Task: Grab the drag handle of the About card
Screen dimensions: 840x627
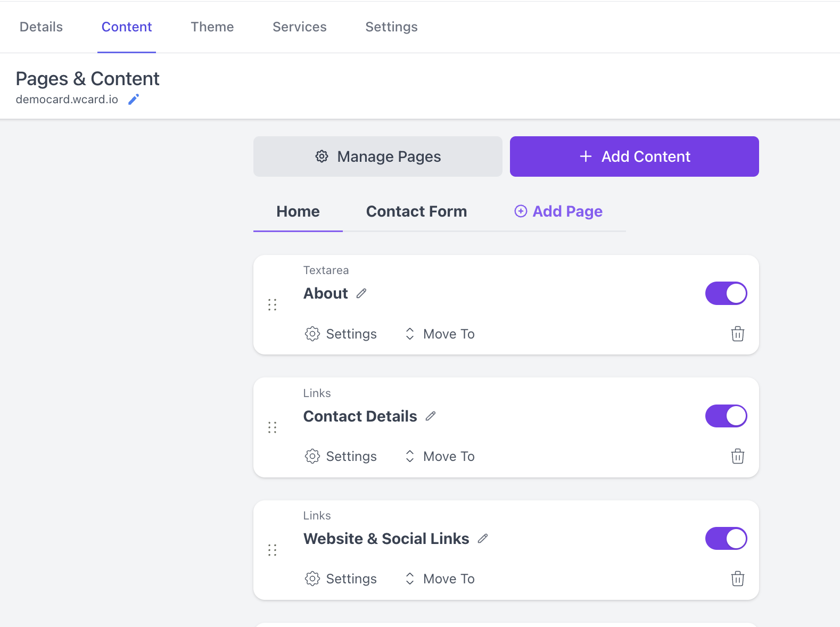Action: pyautogui.click(x=273, y=305)
